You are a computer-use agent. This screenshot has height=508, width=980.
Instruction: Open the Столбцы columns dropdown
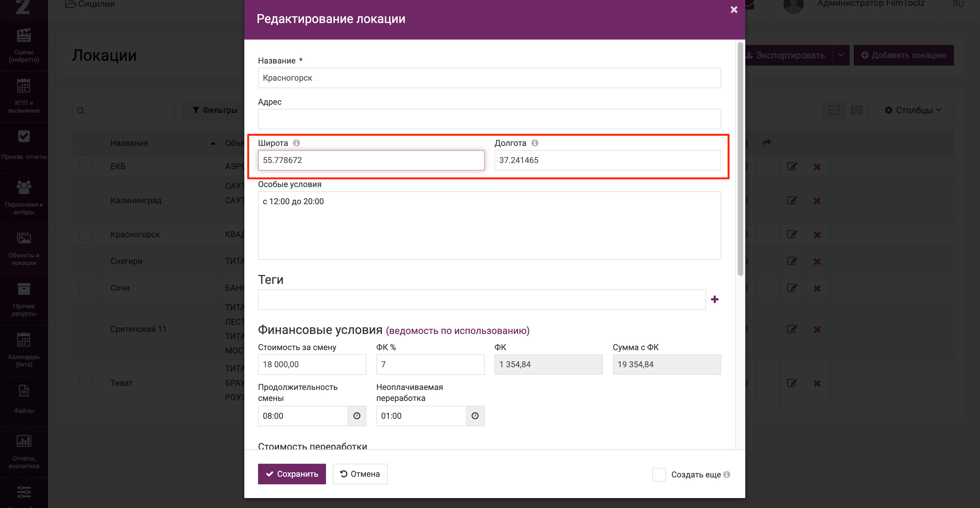pos(914,110)
